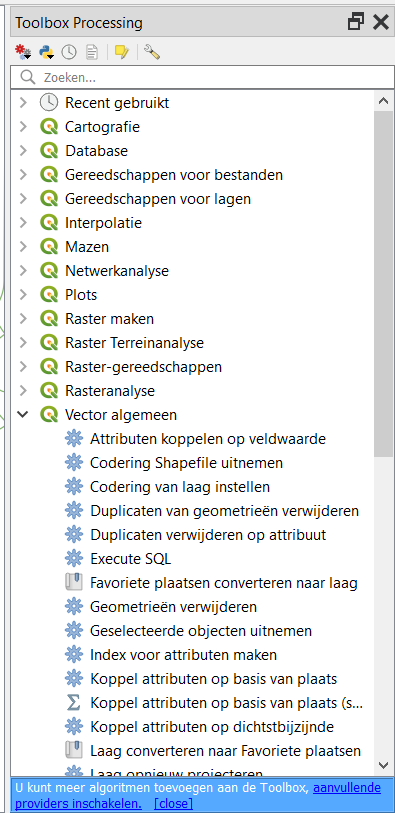Open Processing options wrench icon

click(152, 52)
